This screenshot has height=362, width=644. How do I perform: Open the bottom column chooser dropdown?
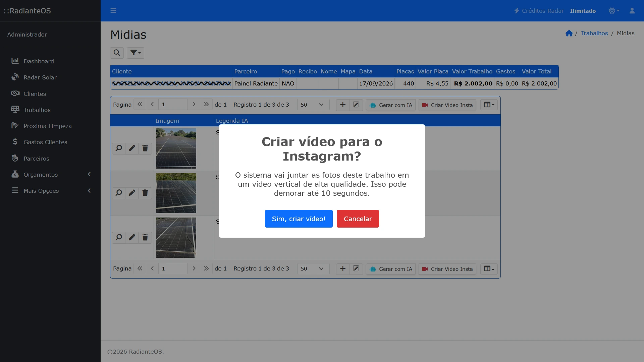coord(489,268)
